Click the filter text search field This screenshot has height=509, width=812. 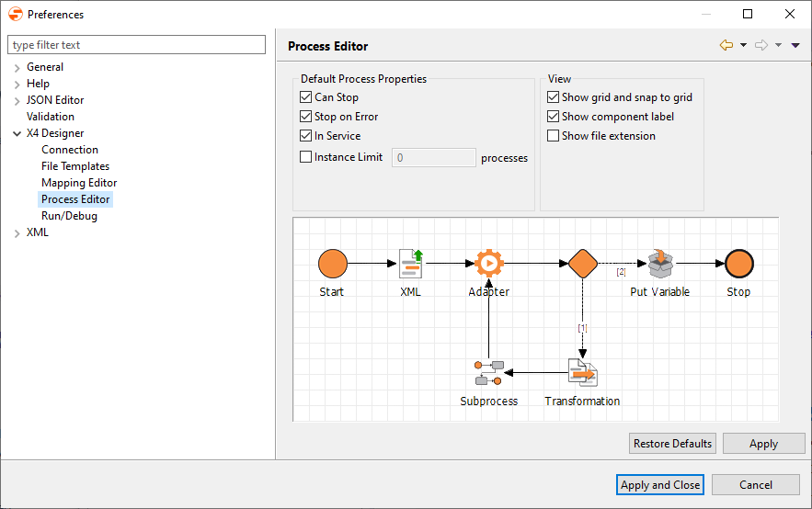pyautogui.click(x=136, y=45)
